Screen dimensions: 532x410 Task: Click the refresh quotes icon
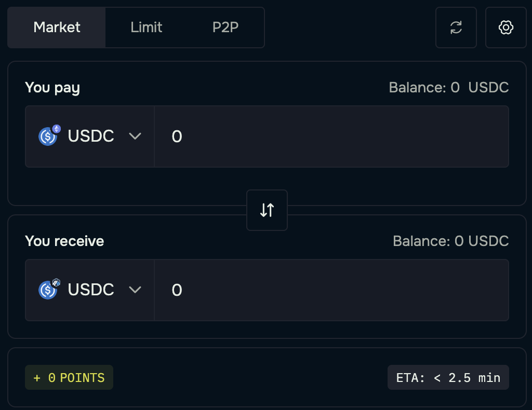point(456,28)
